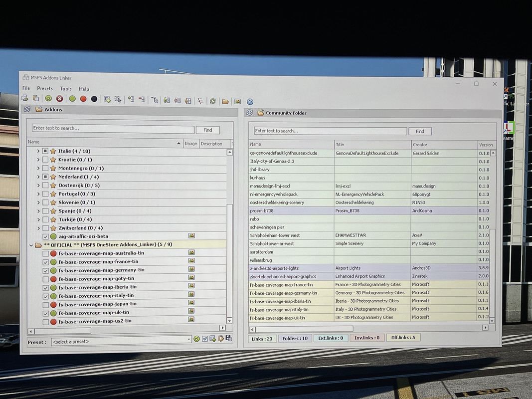Click image icon in fs-base-coverage-map-australia-tin row

click(x=191, y=252)
